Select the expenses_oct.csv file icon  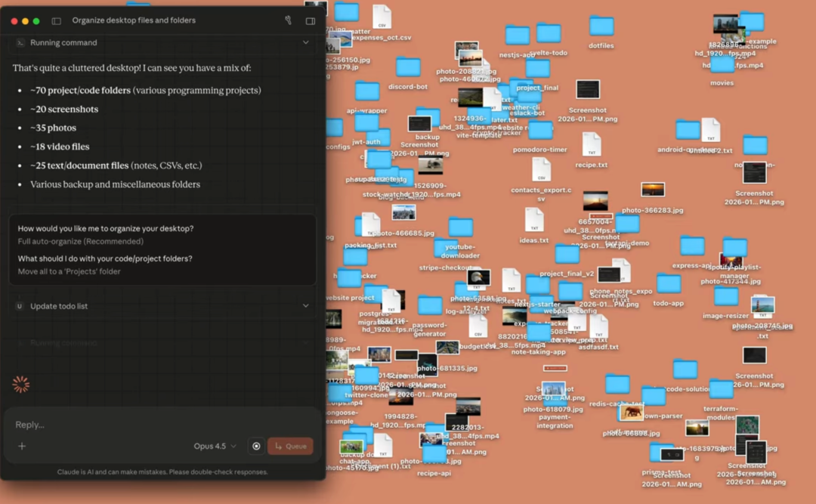(x=382, y=17)
